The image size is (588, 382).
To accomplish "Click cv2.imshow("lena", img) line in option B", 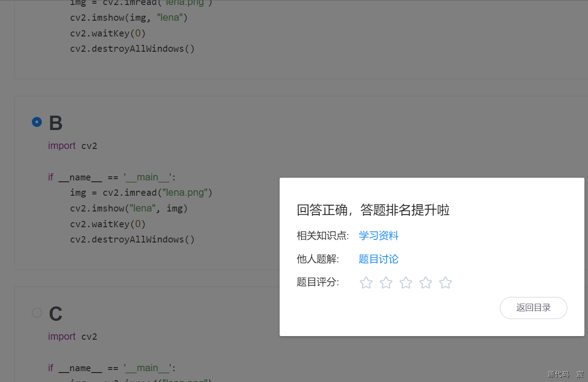I will click(129, 208).
